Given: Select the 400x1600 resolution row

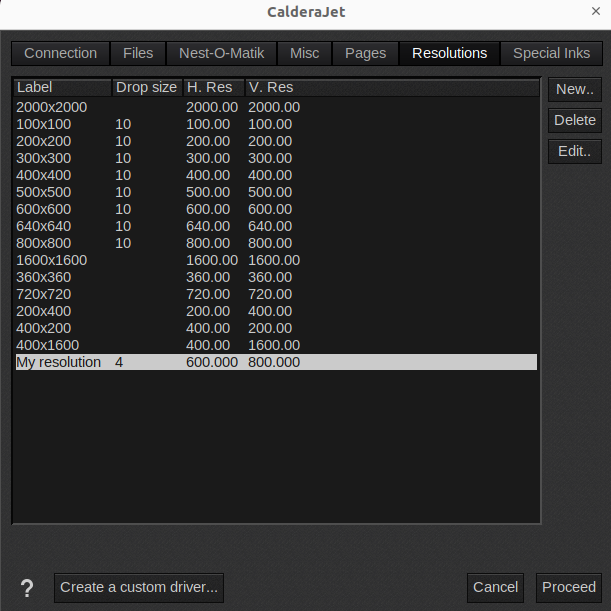Looking at the screenshot, I should (x=276, y=345).
